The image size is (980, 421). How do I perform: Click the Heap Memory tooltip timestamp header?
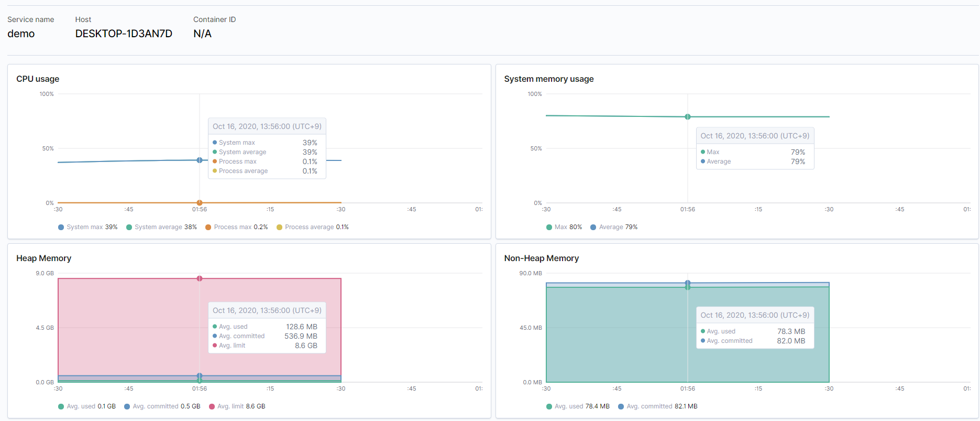tap(267, 310)
